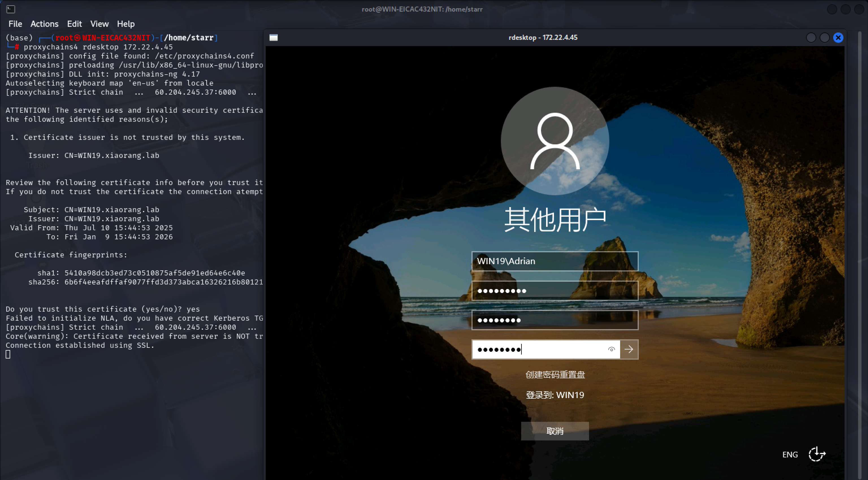Open the Help menu in terminal

tap(126, 24)
